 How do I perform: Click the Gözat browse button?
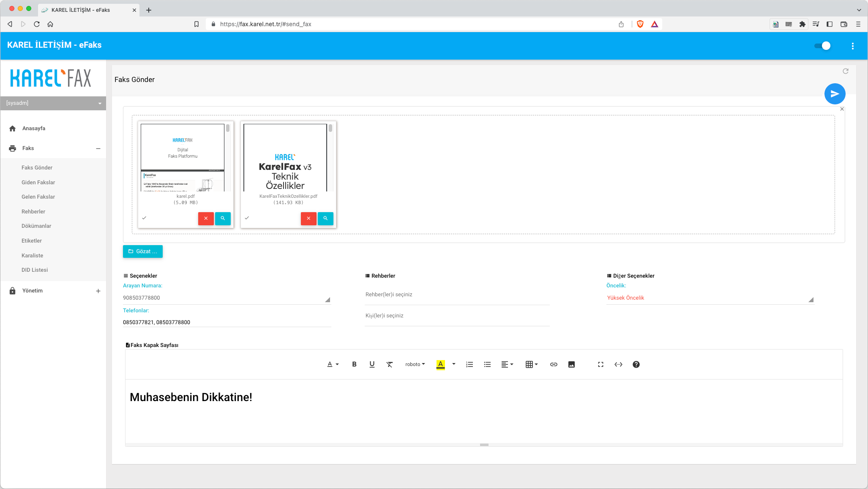click(x=143, y=251)
